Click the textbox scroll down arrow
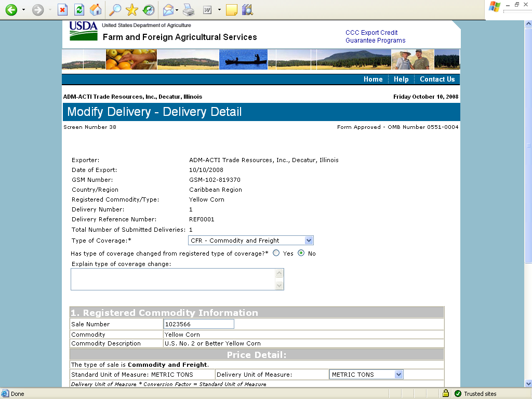This screenshot has height=399, width=532. click(279, 285)
